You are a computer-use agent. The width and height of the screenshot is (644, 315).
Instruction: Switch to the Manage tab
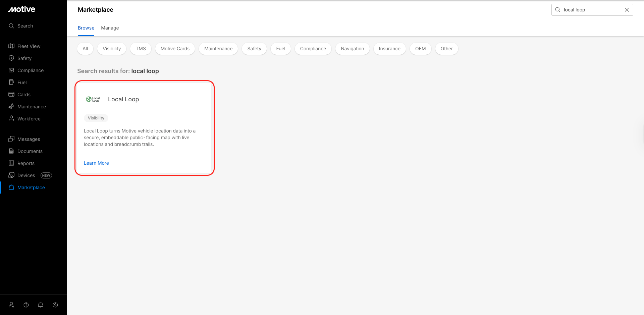click(110, 28)
